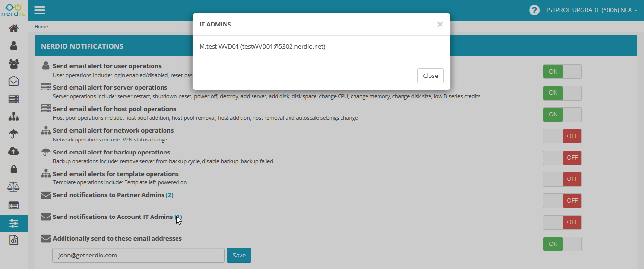Screen dimensions: 644x269
Task: Open the Home dashboard icon in sidebar
Action: point(13,28)
